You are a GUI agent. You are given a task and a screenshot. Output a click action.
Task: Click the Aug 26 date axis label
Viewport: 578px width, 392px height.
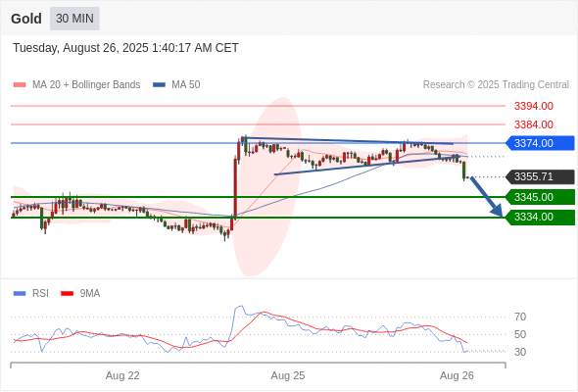point(457,375)
